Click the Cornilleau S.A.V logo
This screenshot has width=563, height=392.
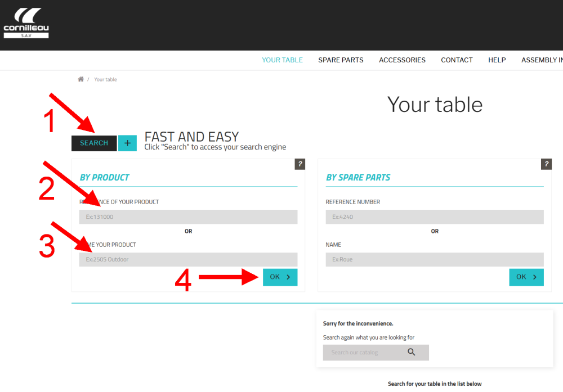tap(26, 23)
